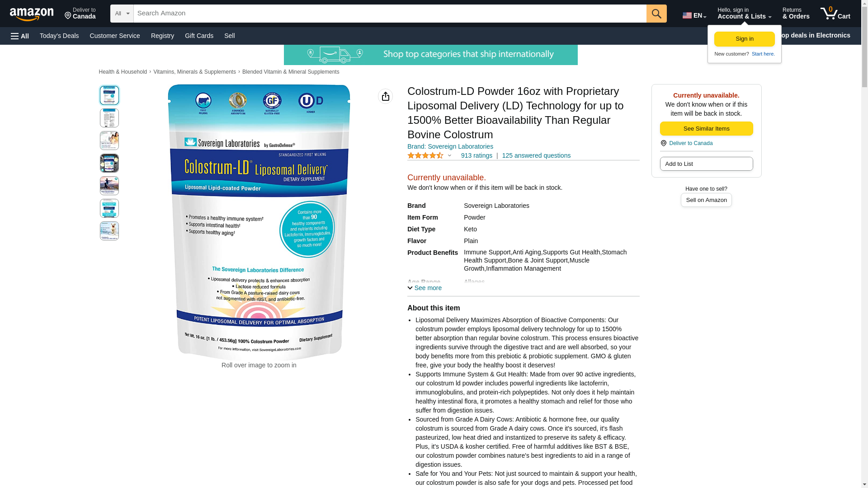Viewport: 868px width, 488px height.
Task: Click the star rating icons
Action: click(425, 155)
